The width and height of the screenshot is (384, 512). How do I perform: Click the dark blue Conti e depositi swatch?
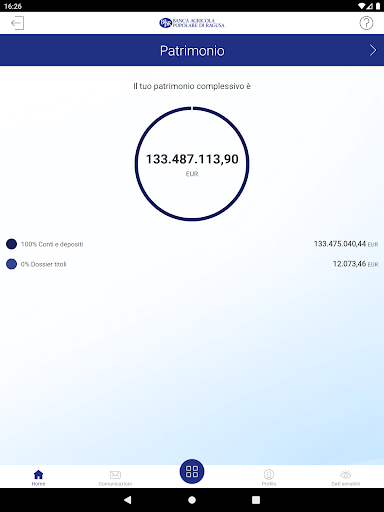click(x=11, y=244)
